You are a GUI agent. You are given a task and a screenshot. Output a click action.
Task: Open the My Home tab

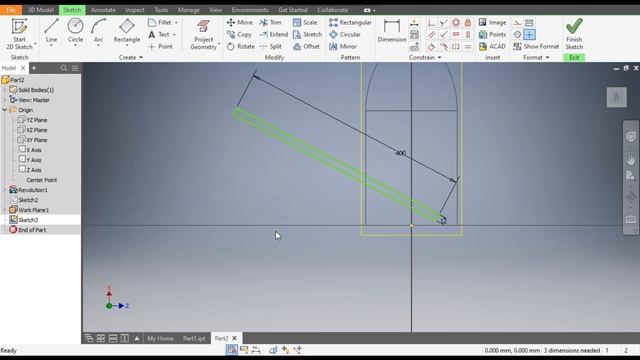point(160,338)
